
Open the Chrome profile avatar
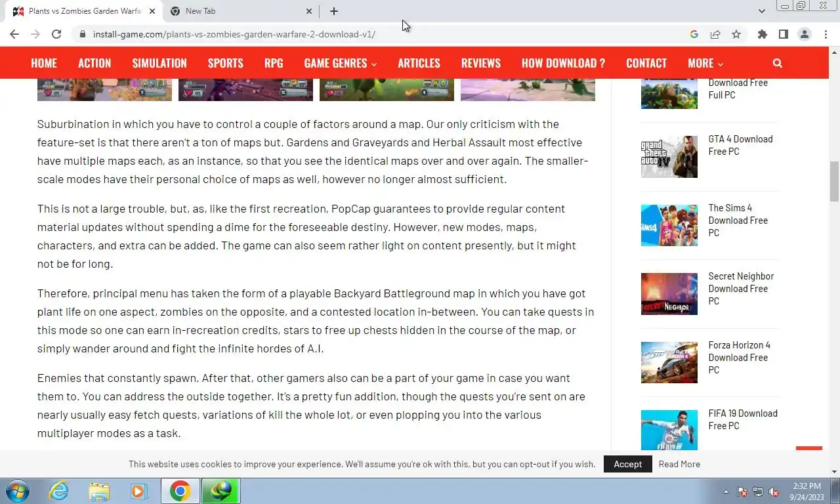[x=804, y=34]
